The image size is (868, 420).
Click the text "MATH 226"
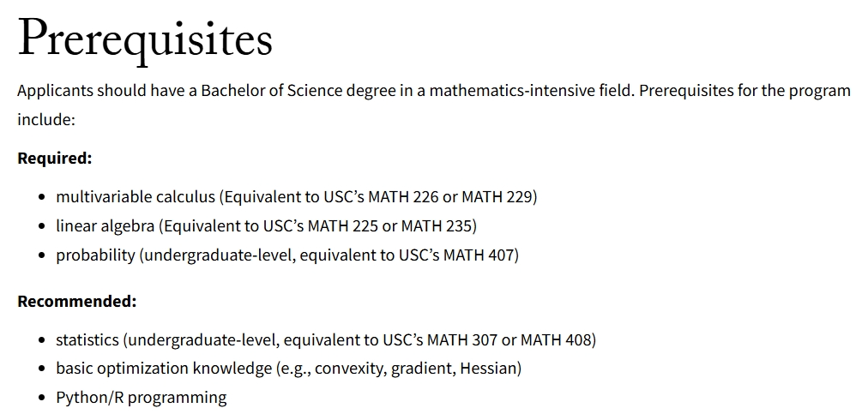click(403, 197)
